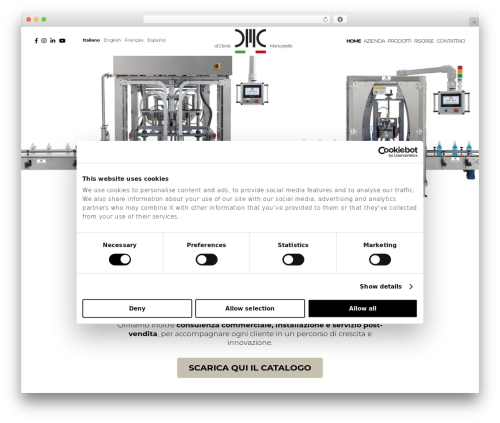This screenshot has width=500, height=423.
Task: Click the capping machine image on right
Action: coord(387,108)
